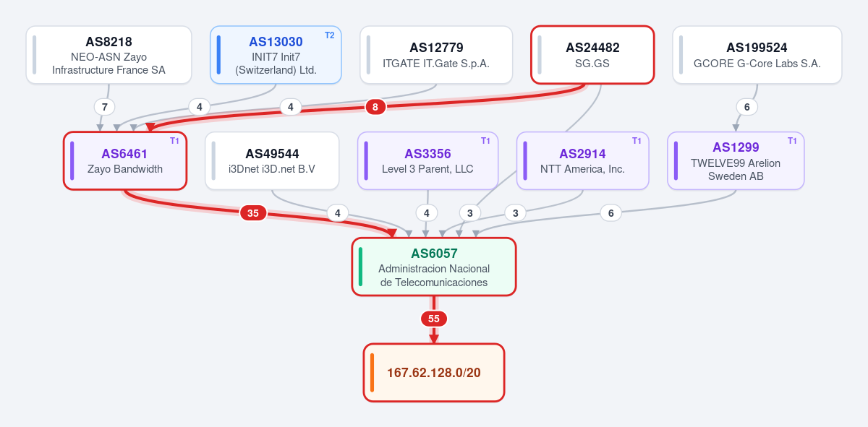Open the AS3356 Level 3 node
868x427 pixels.
click(427, 160)
